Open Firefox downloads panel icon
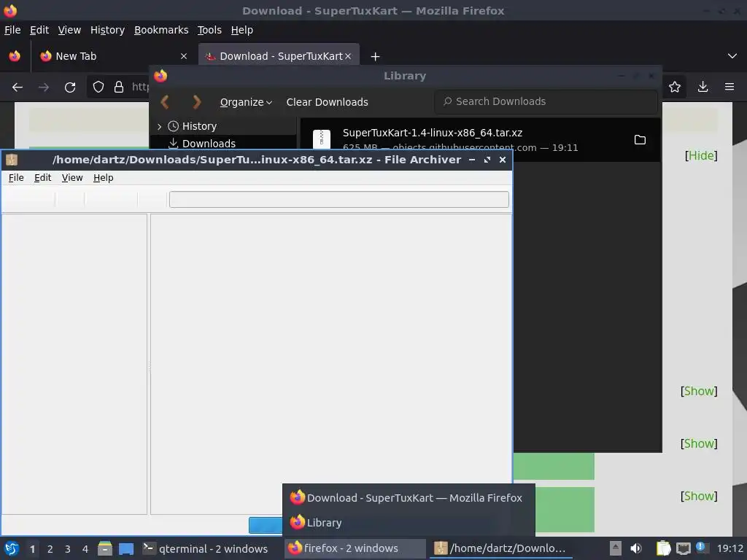747x560 pixels. 703,87
